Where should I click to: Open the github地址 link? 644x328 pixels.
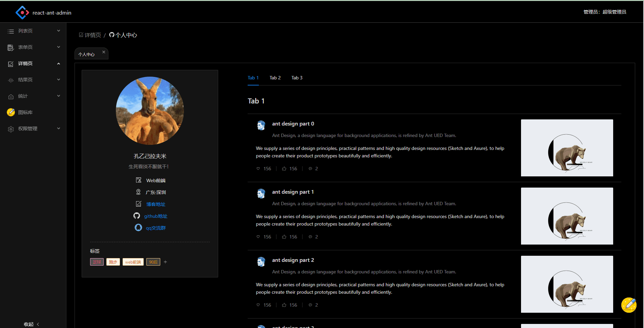156,216
